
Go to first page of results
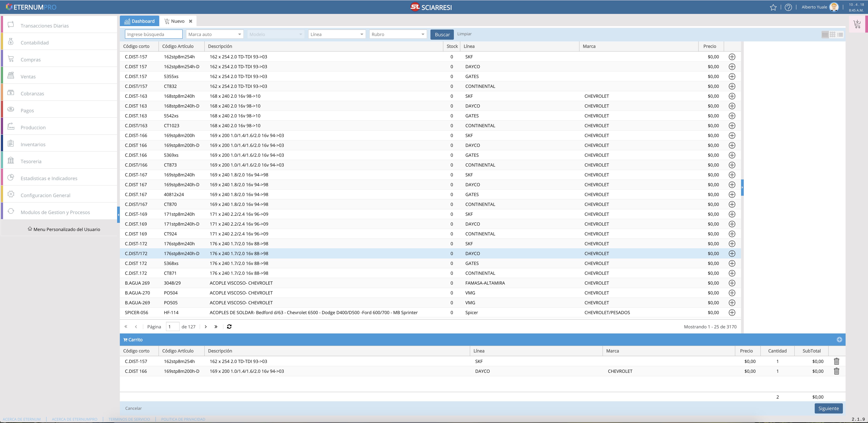(126, 327)
